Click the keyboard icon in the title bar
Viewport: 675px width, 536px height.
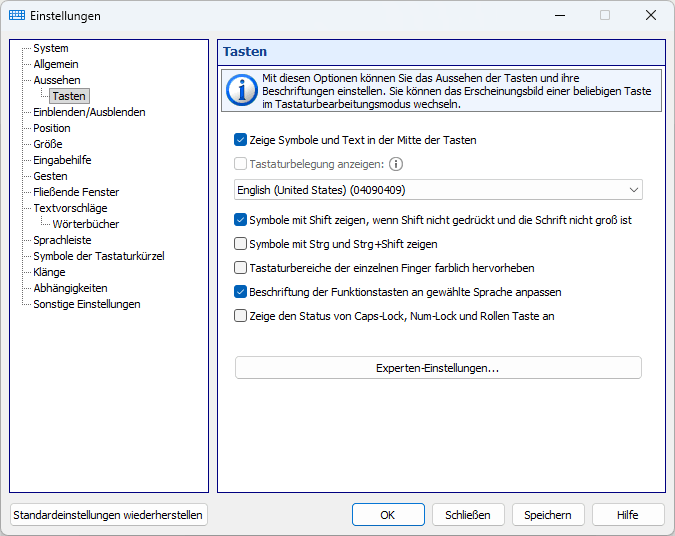(x=17, y=15)
